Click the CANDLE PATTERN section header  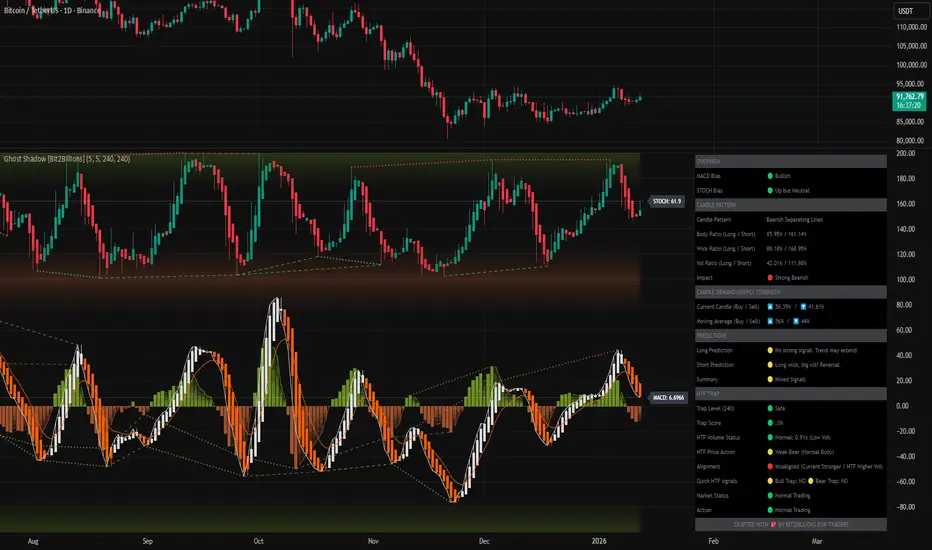[791, 205]
